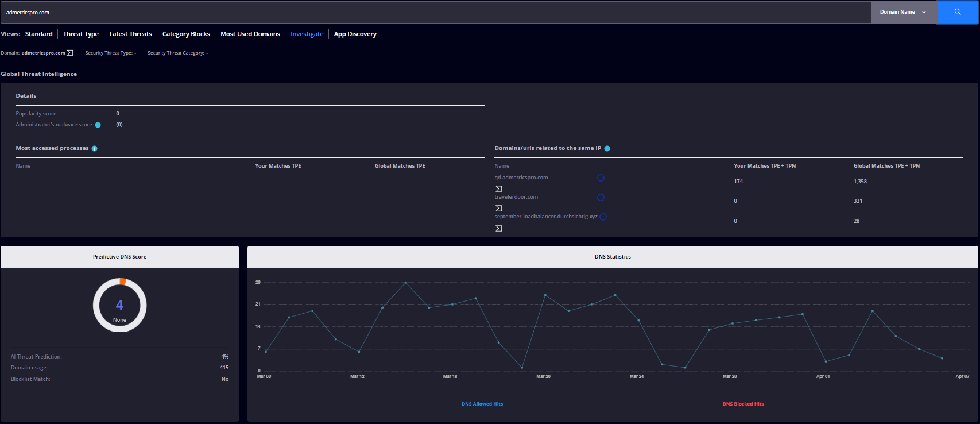Click the Your Matches TPE + TPN column header
The height and width of the screenshot is (424, 980).
765,166
